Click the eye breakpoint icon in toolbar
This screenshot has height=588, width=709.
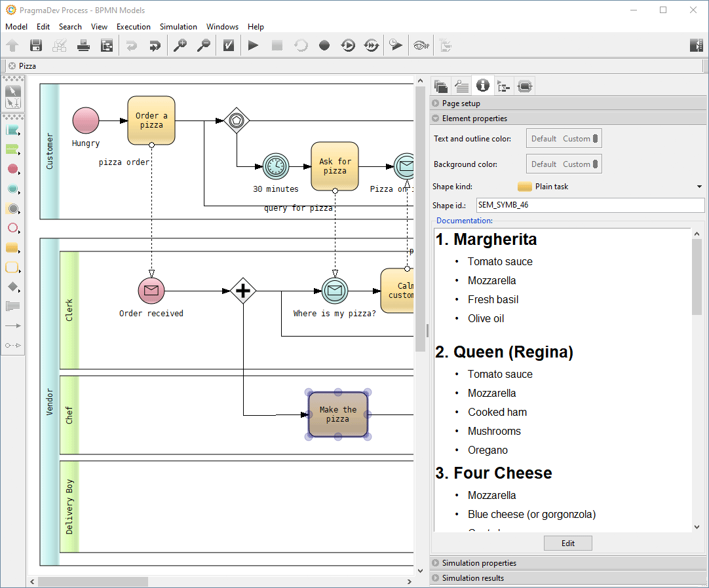421,45
